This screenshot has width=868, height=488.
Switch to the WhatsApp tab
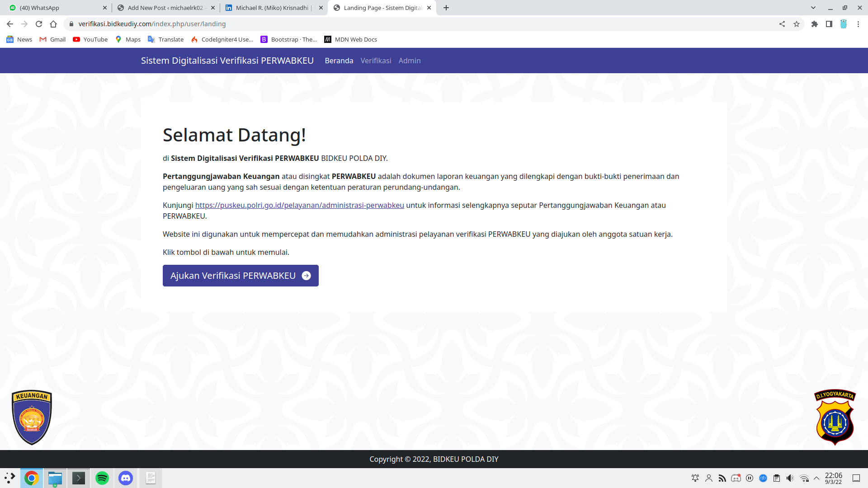(x=54, y=8)
